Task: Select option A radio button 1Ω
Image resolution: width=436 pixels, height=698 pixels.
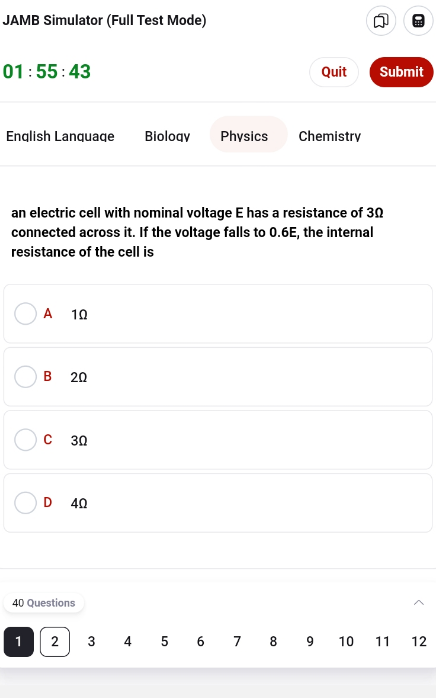Action: coord(25,314)
